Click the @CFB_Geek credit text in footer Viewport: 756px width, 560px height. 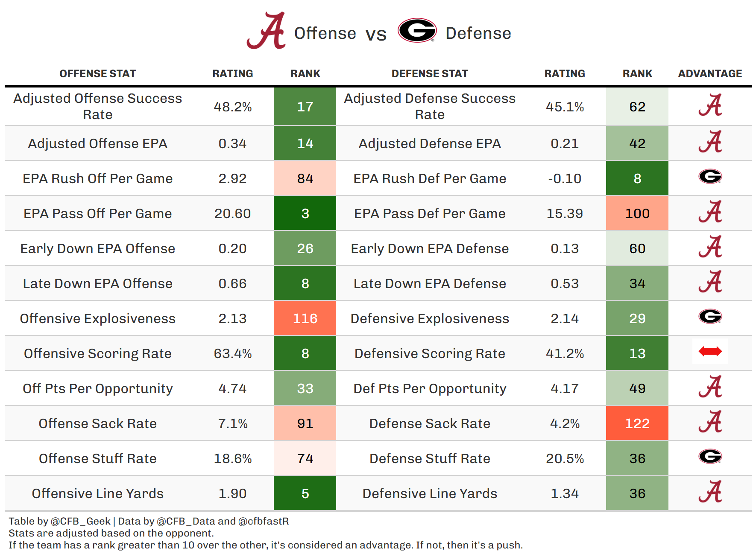tap(81, 521)
